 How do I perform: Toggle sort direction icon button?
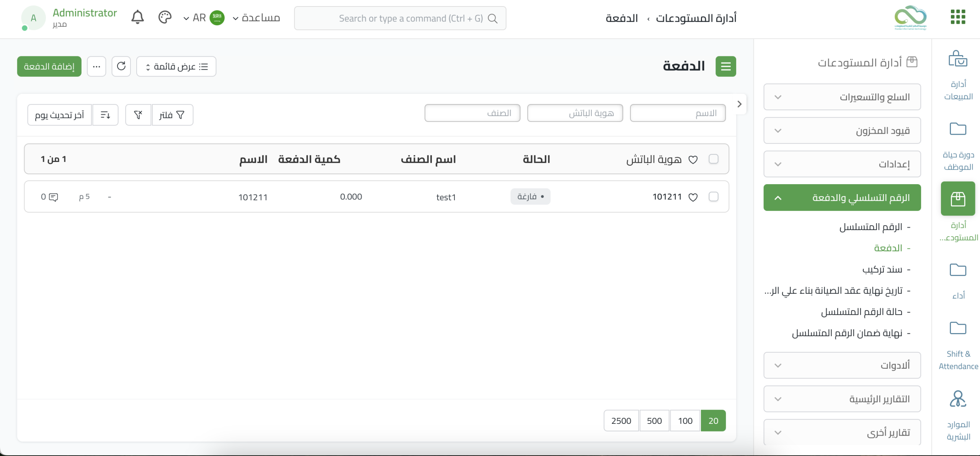point(105,115)
